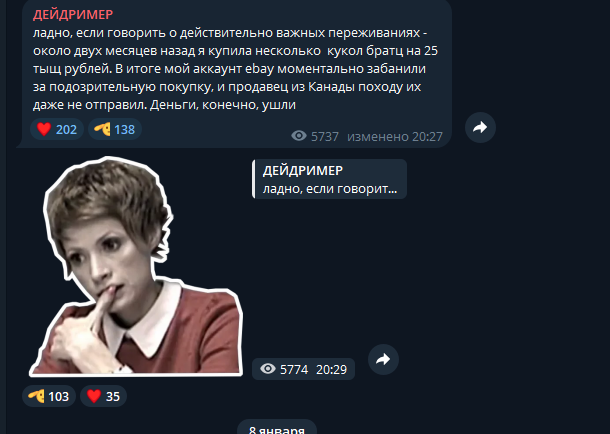Click the 'изменено 20:27' edited timestamp
The width and height of the screenshot is (610, 434).
[x=395, y=136]
